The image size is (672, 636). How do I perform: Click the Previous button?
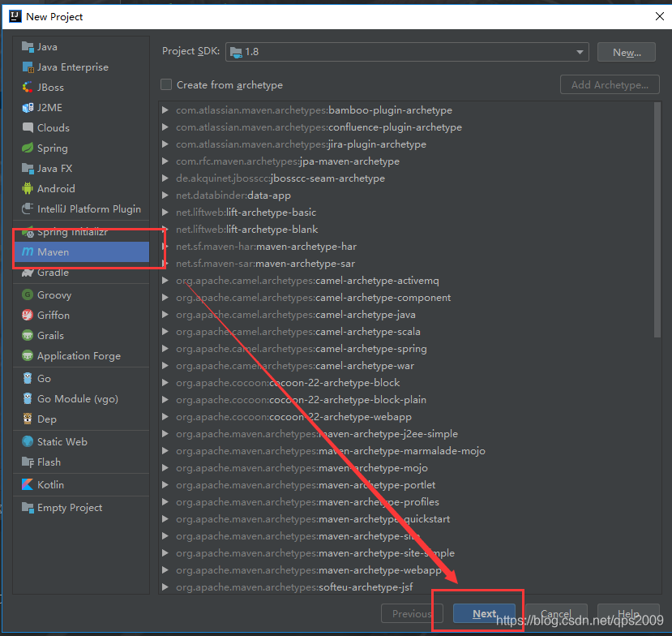(x=412, y=614)
